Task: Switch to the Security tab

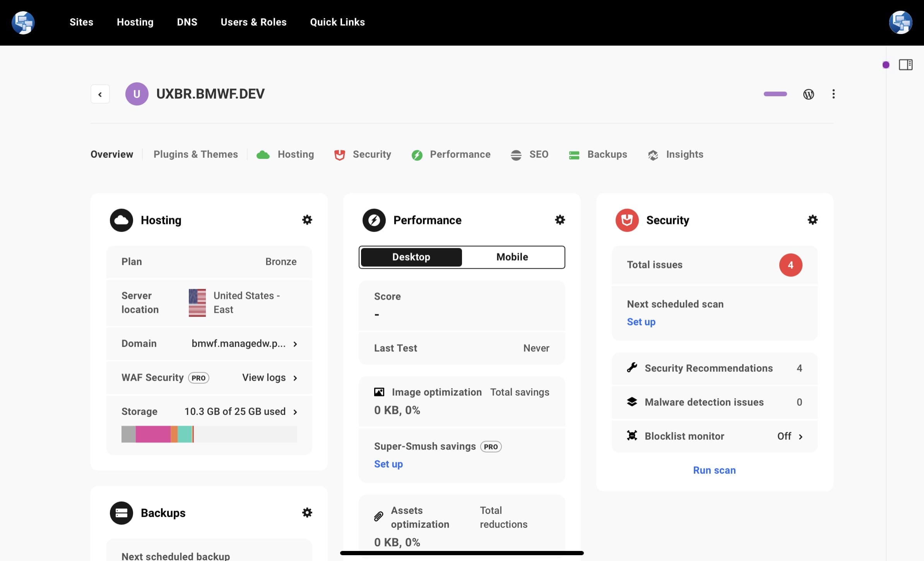Action: [x=363, y=154]
